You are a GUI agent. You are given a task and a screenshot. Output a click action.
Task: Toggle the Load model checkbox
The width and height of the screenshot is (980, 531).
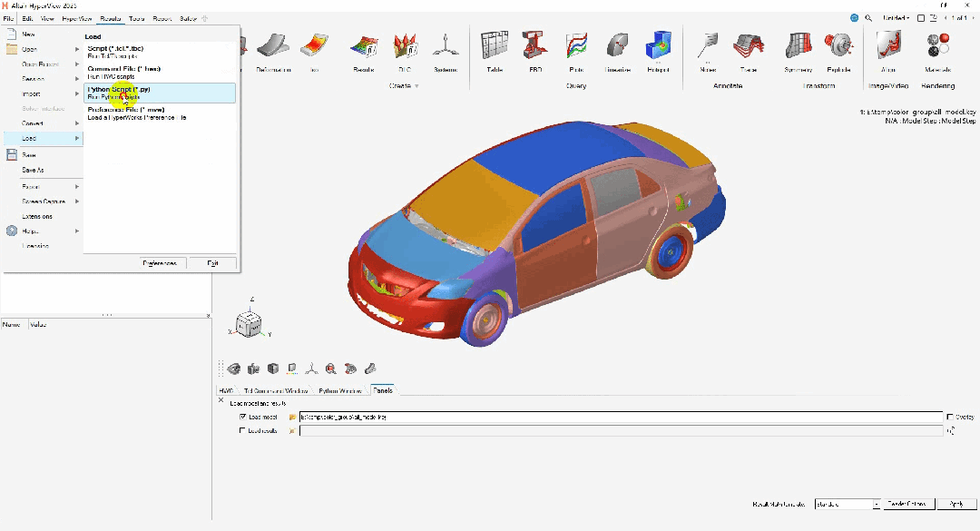(x=243, y=418)
